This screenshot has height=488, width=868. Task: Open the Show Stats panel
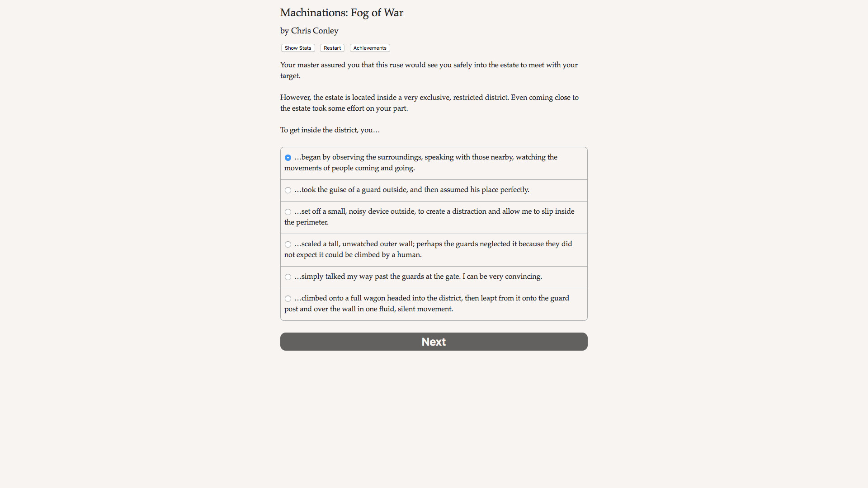tap(297, 48)
